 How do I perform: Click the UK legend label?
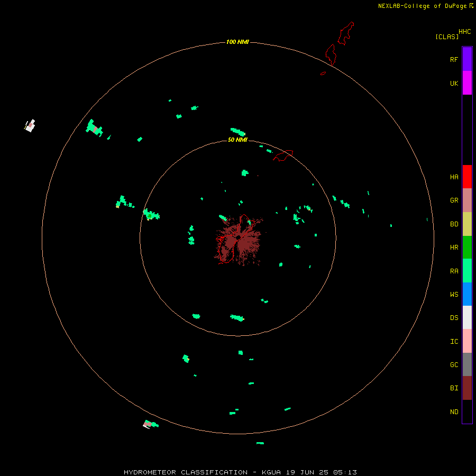click(454, 83)
